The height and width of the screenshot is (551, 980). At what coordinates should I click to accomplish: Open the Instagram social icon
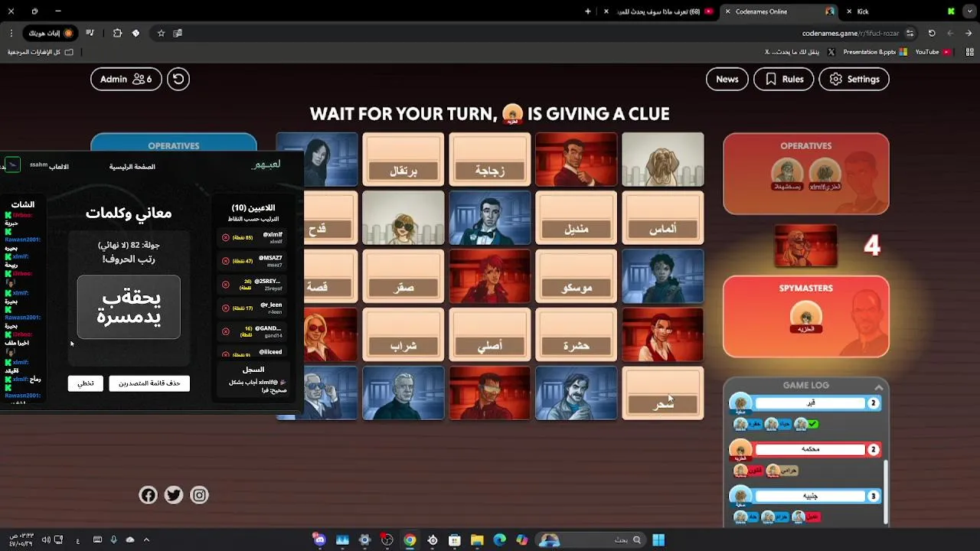click(x=199, y=495)
